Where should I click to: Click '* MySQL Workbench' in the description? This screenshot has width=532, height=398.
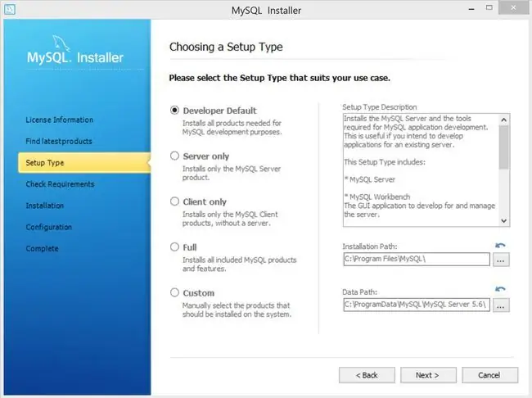tap(377, 197)
